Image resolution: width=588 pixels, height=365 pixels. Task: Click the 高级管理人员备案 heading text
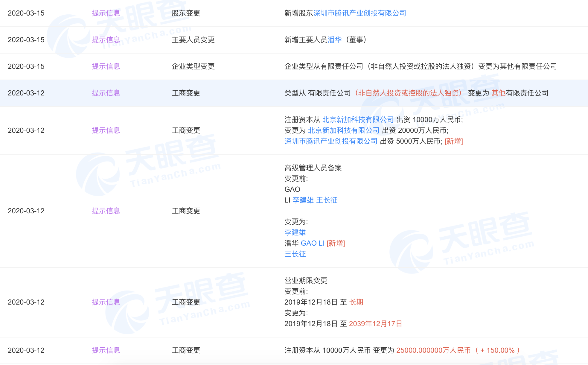click(x=313, y=168)
